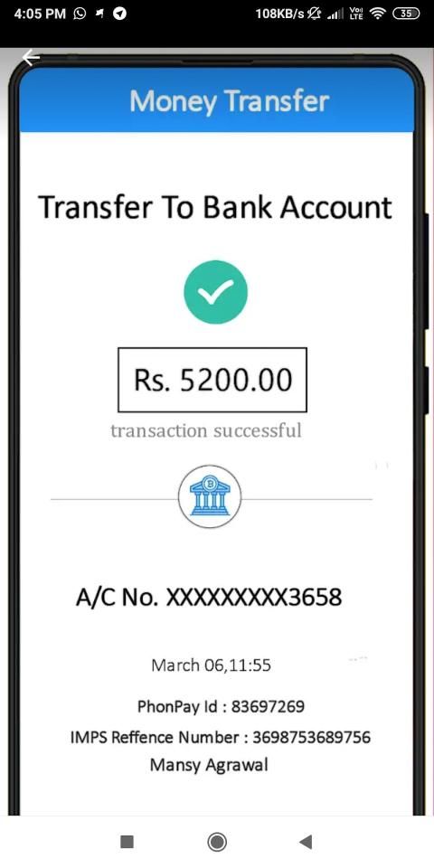Tap the battery level indicator

point(406,14)
